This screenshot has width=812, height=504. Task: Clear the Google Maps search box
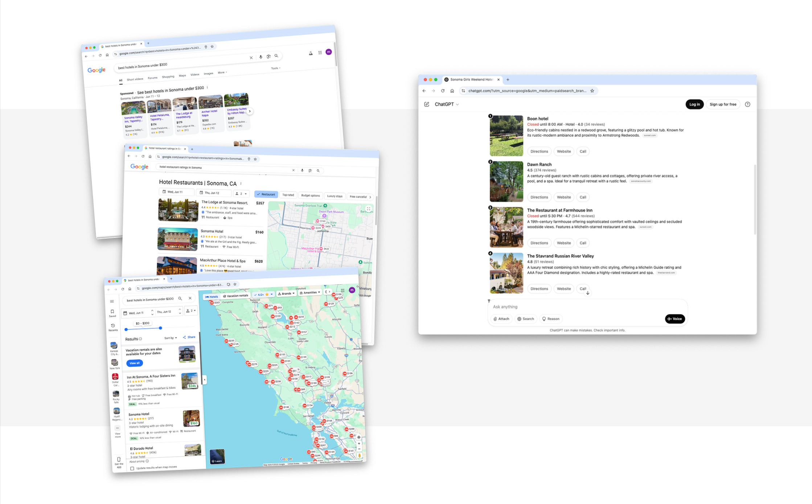[190, 298]
